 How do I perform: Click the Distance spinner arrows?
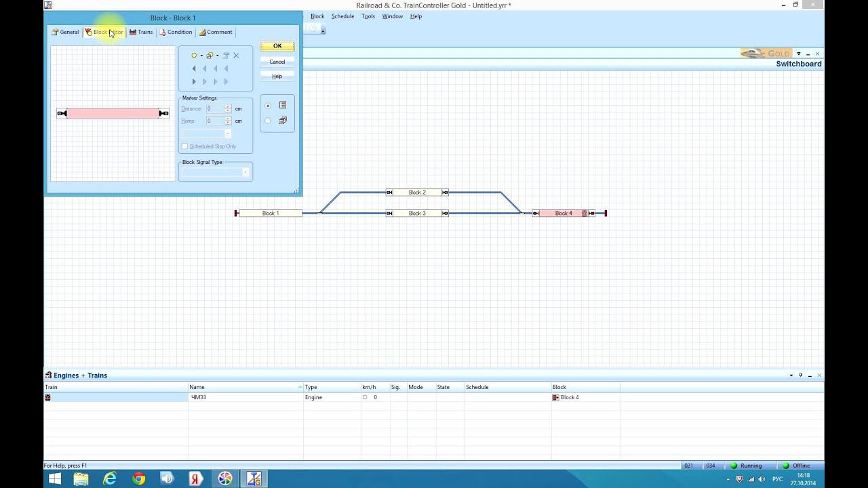(x=228, y=108)
